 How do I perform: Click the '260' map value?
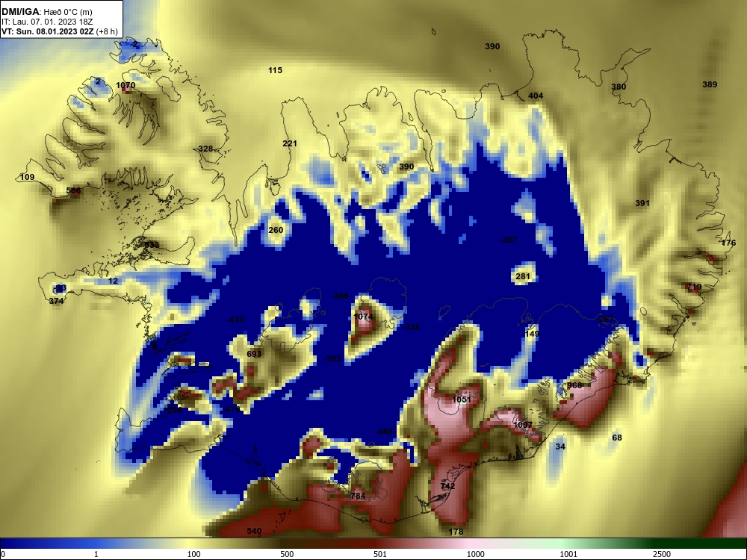276,230
